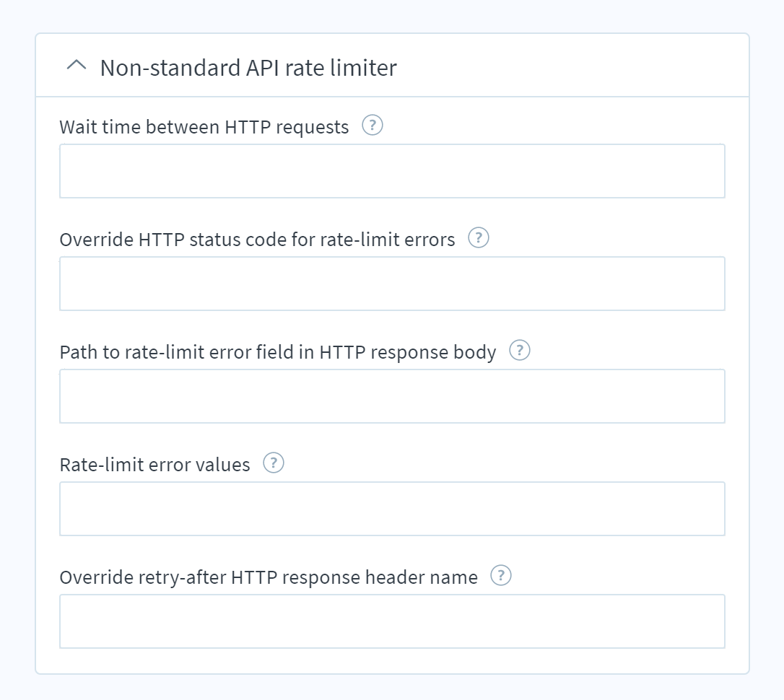Viewport: 784px width, 700px height.
Task: Select the Path to rate-limit error field label
Action: pyautogui.click(x=277, y=352)
